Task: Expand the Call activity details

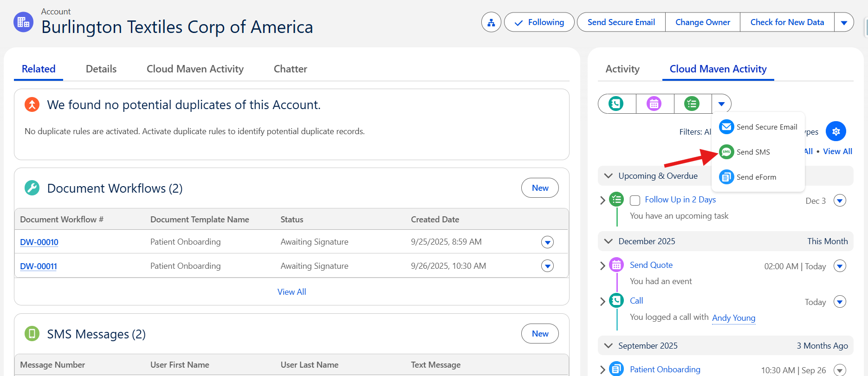Action: (602, 301)
